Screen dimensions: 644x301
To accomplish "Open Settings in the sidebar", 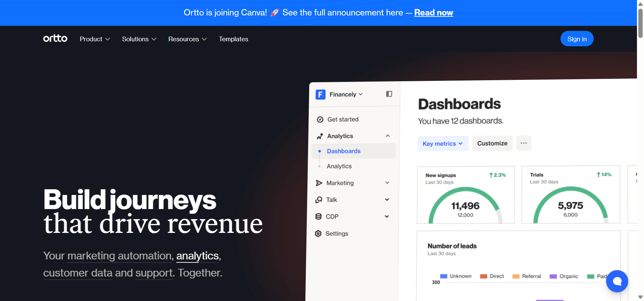I will [337, 234].
